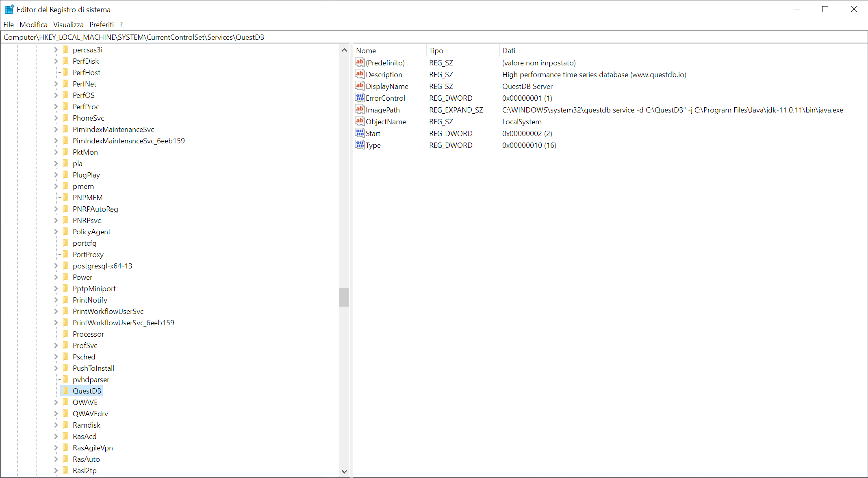Viewport: 868px width, 478px height.
Task: Click the DWORD icon beside the Start value
Action: [x=360, y=133]
